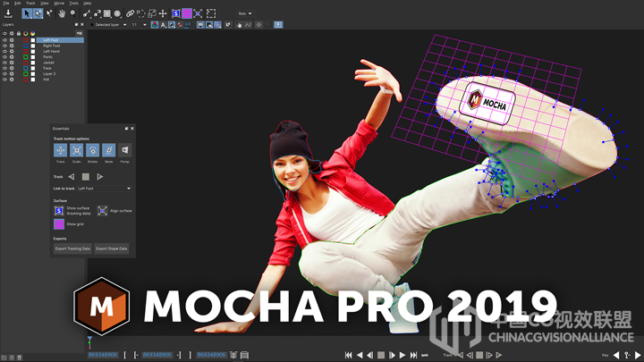Open the Layers panel options menu icon
This screenshot has width=644, height=362.
(x=80, y=33)
